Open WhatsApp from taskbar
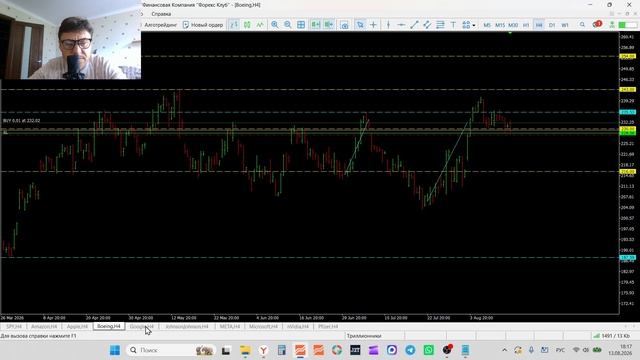Viewport: 640px width, 360px height. 429,350
